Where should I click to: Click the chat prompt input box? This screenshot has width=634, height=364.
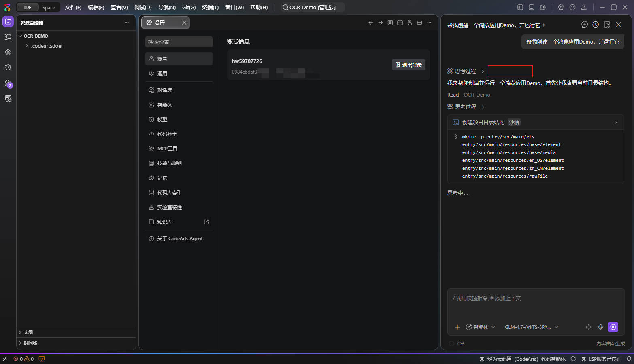coord(536,303)
